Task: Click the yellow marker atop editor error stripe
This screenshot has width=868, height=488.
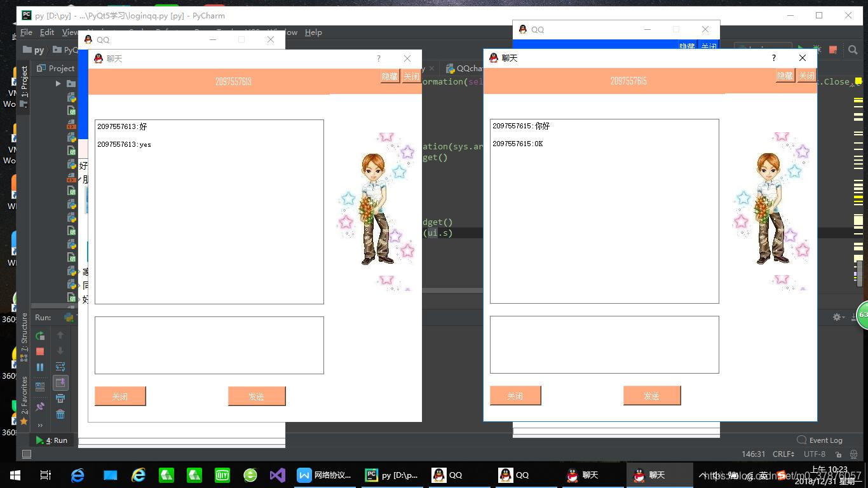Action: pos(858,81)
